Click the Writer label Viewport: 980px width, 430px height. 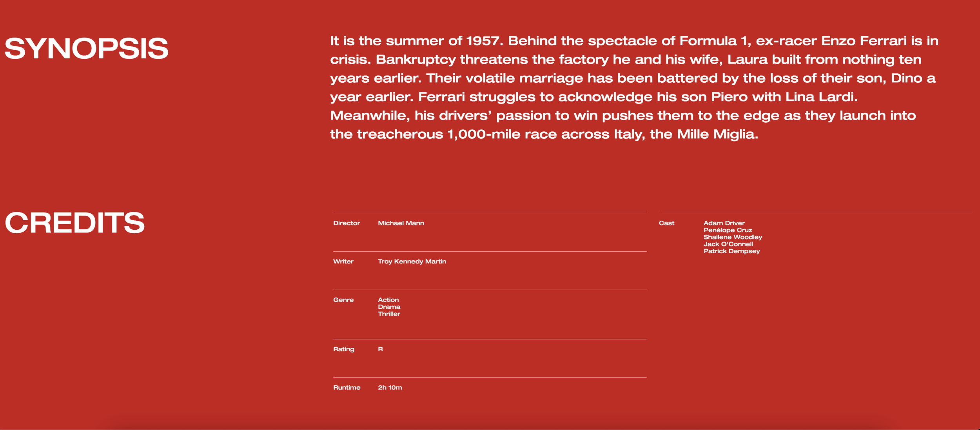[343, 261]
